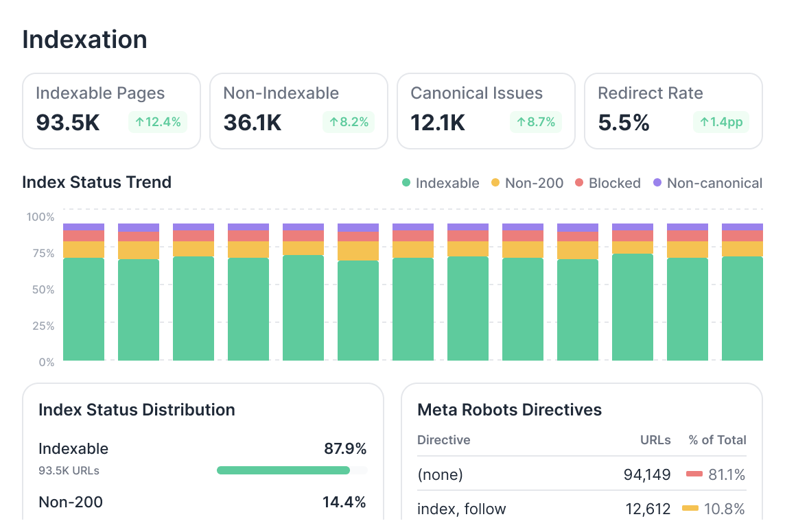Sort by the % of Total column header
This screenshot has height=532, width=785.
coord(717,440)
